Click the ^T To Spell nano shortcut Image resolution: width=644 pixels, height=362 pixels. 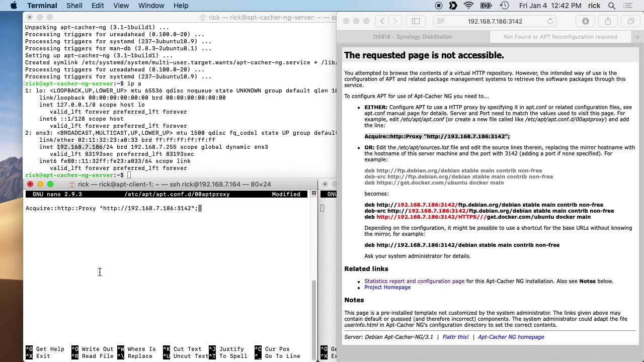pos(228,356)
